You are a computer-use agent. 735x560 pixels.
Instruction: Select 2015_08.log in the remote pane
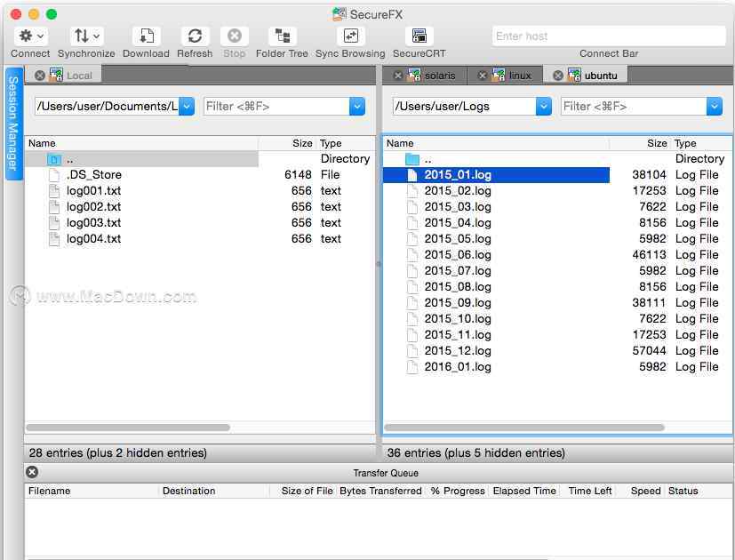pyautogui.click(x=458, y=286)
